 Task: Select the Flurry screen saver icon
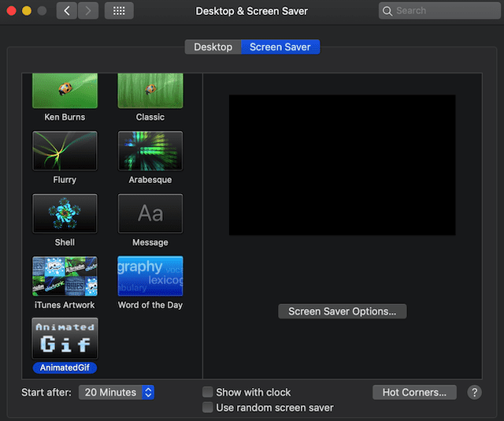[65, 151]
